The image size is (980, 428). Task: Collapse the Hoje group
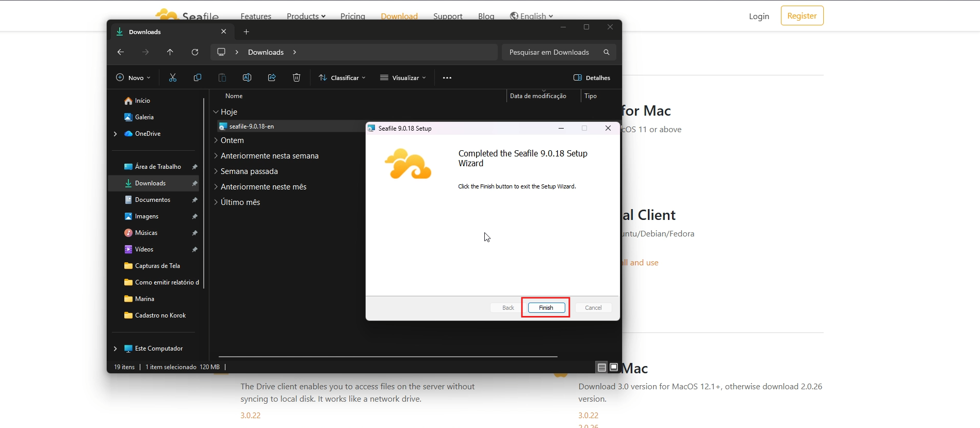click(x=216, y=112)
